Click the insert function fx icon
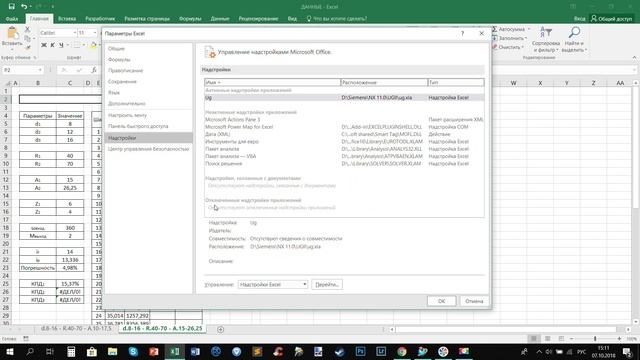The width and height of the screenshot is (640, 360). point(93,70)
